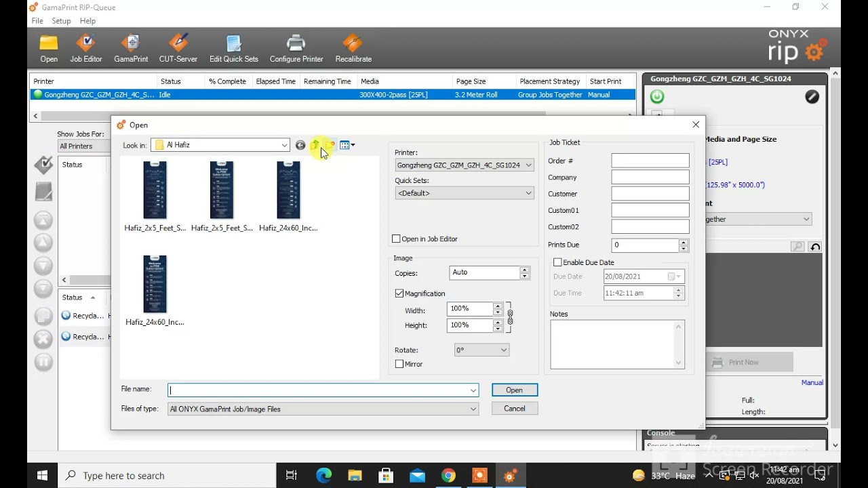This screenshot has height=488, width=868.
Task: Open File Explorer from the taskbar
Action: pyautogui.click(x=355, y=476)
